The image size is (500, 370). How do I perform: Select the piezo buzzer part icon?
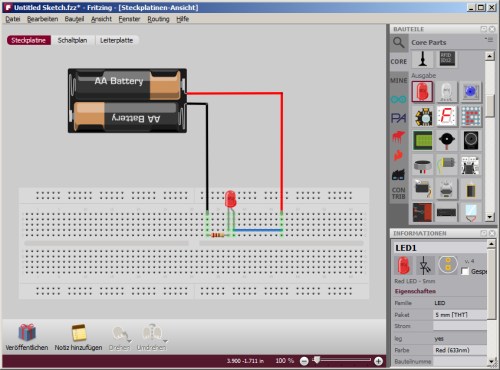click(x=446, y=140)
